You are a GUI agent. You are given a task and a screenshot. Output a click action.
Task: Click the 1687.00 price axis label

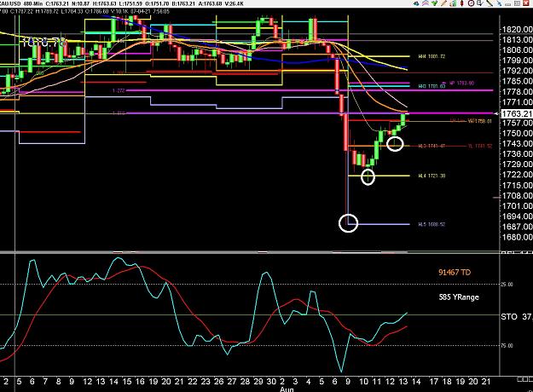click(517, 227)
